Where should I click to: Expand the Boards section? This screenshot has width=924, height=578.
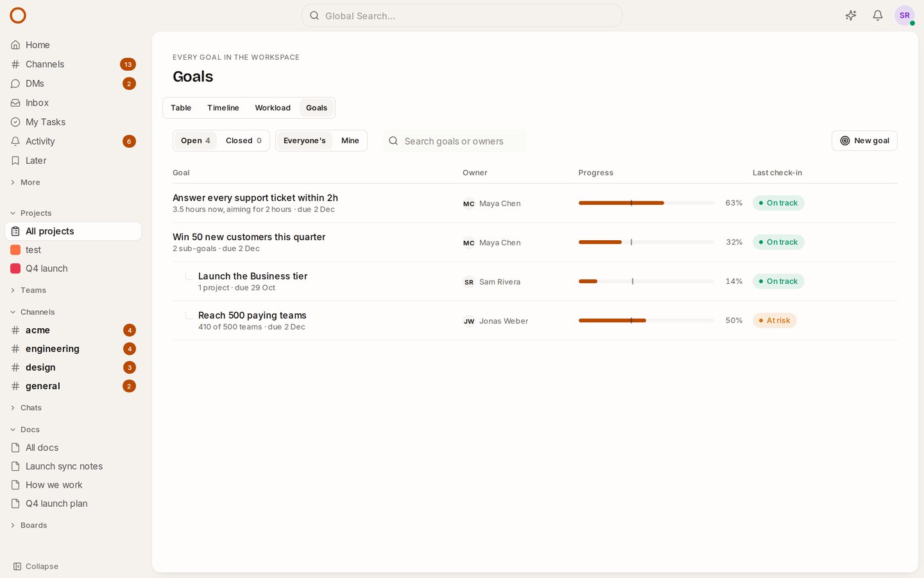point(29,525)
